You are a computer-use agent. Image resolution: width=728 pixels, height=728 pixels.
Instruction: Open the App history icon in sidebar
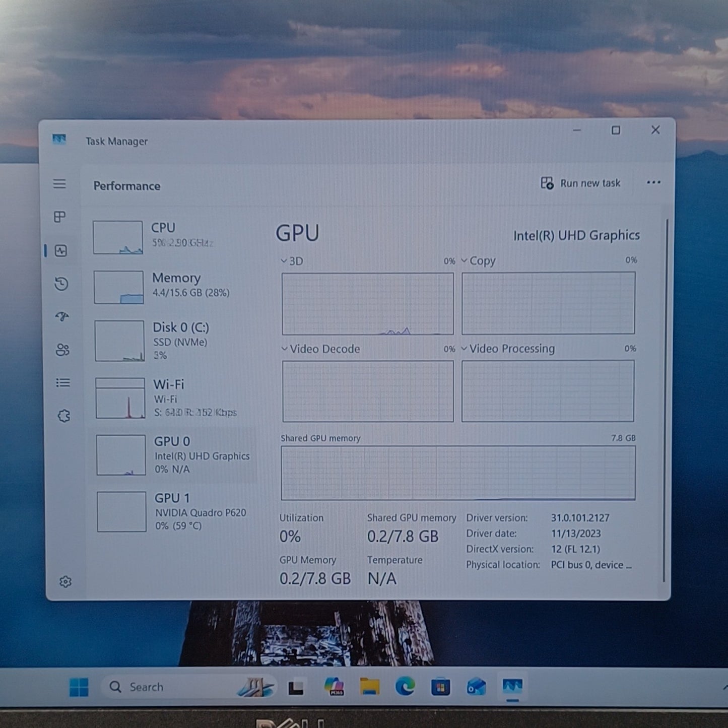click(61, 284)
